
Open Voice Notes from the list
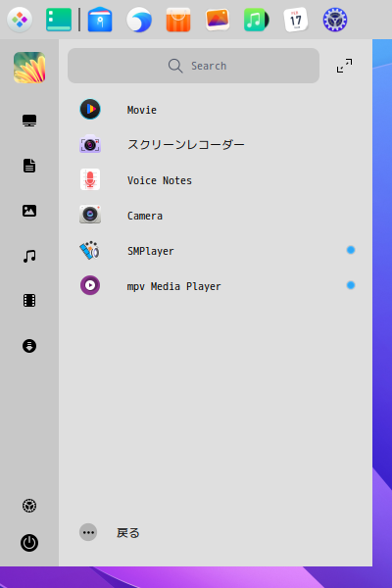pyautogui.click(x=216, y=180)
